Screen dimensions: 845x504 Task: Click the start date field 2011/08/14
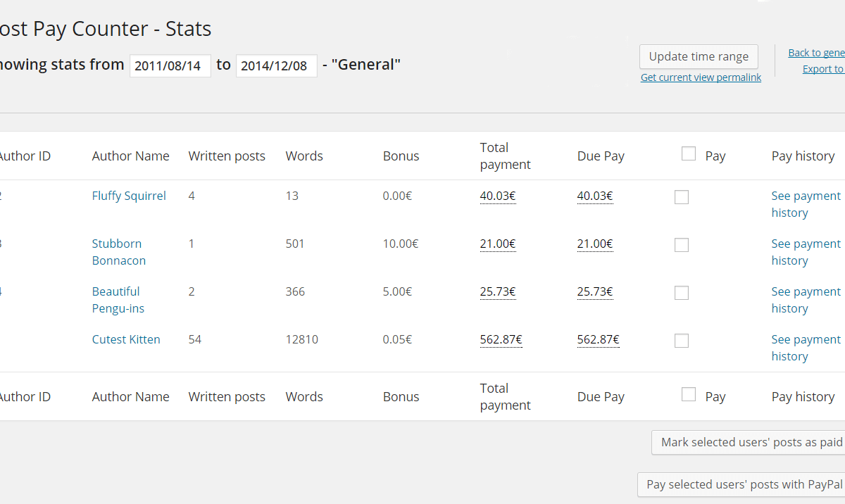(x=170, y=66)
